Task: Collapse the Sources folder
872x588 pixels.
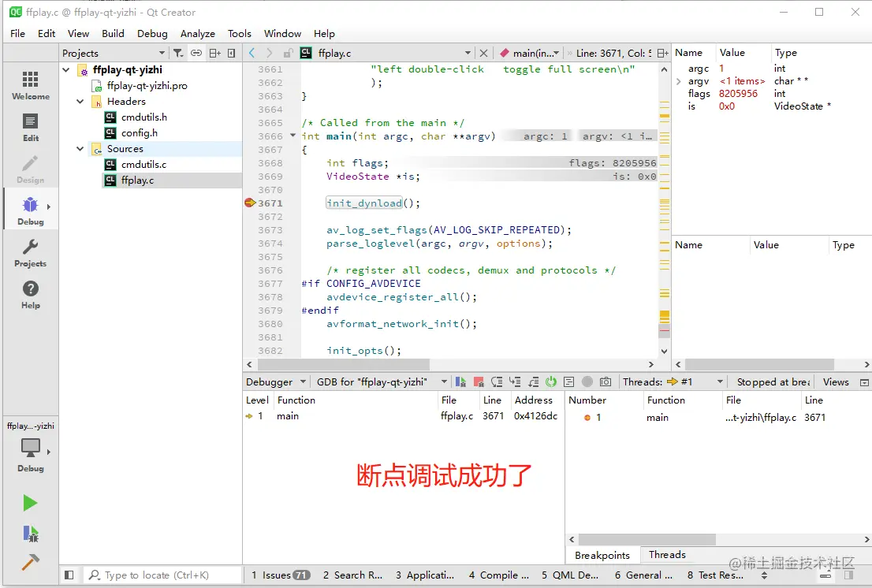Action: click(80, 149)
